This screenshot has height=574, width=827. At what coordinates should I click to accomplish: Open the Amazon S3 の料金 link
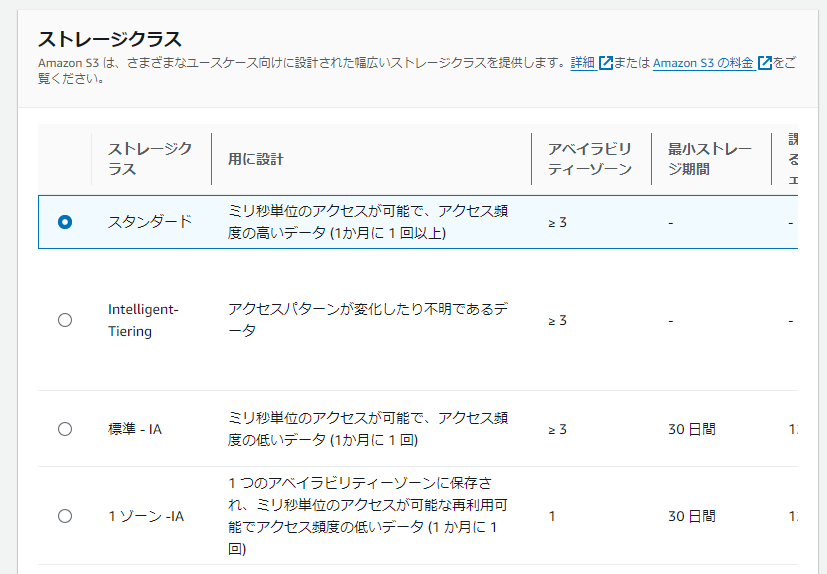coord(703,63)
